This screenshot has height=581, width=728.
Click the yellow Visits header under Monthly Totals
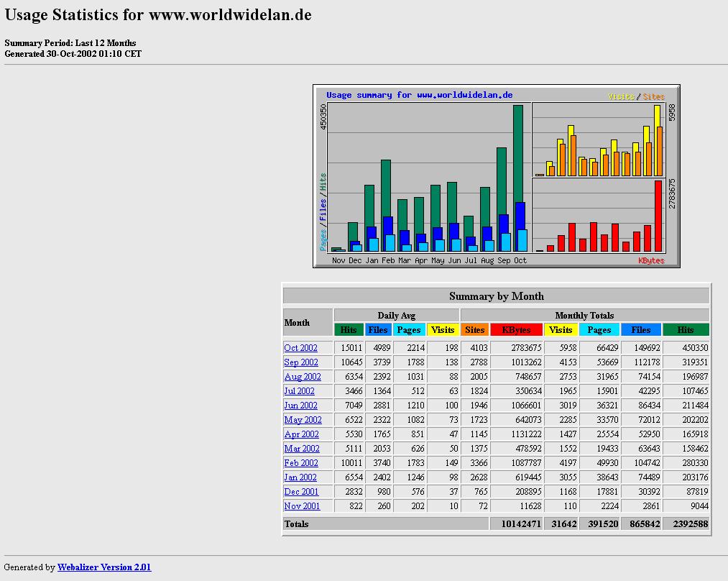(x=561, y=330)
